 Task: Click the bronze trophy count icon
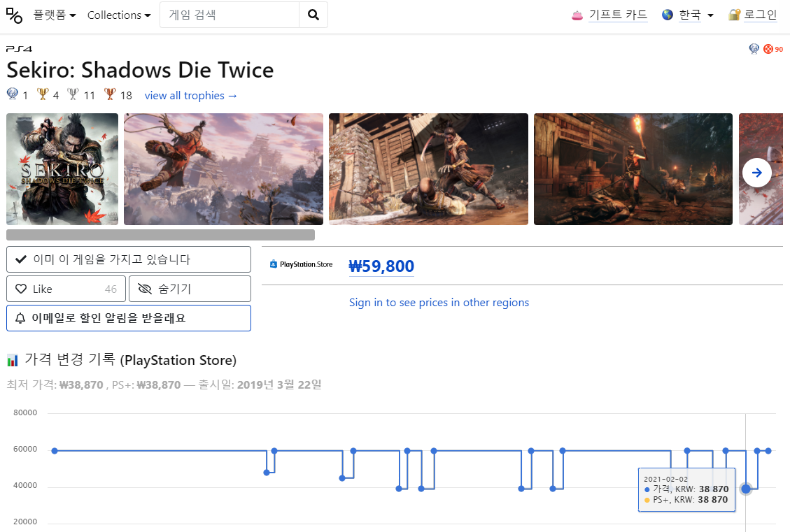[x=110, y=94]
